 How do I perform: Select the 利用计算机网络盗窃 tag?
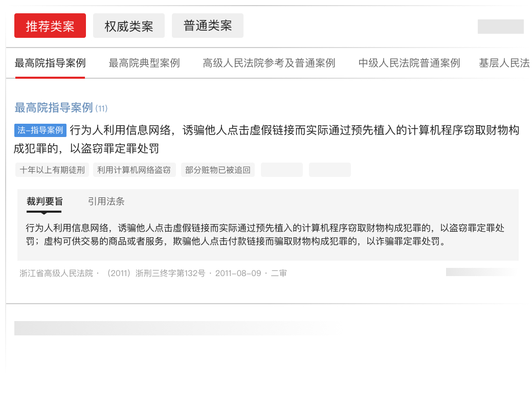coord(134,170)
